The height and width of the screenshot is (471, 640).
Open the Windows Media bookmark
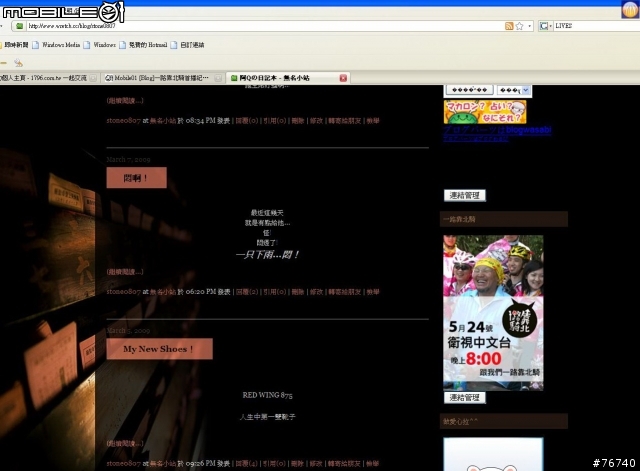(61, 45)
